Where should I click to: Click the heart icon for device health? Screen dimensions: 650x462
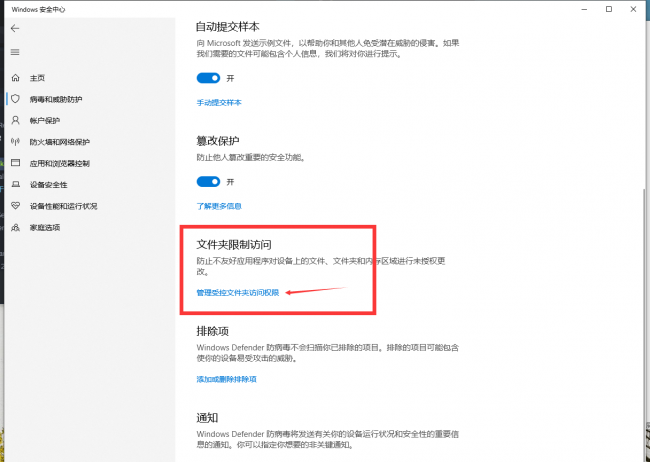coord(15,206)
